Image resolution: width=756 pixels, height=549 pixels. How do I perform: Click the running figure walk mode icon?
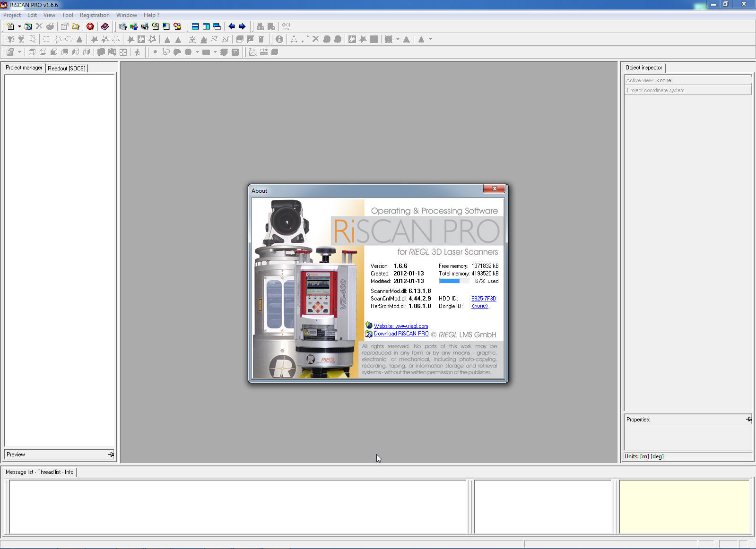(x=138, y=52)
